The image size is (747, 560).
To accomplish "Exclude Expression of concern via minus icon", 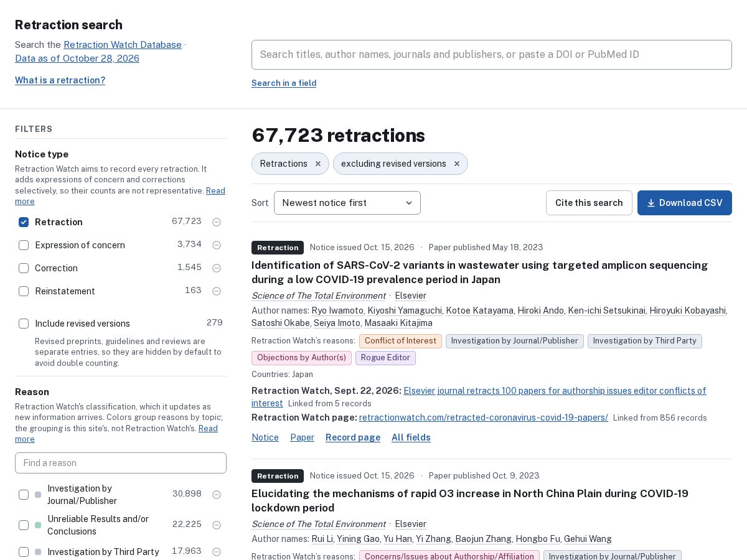I will coord(217,245).
